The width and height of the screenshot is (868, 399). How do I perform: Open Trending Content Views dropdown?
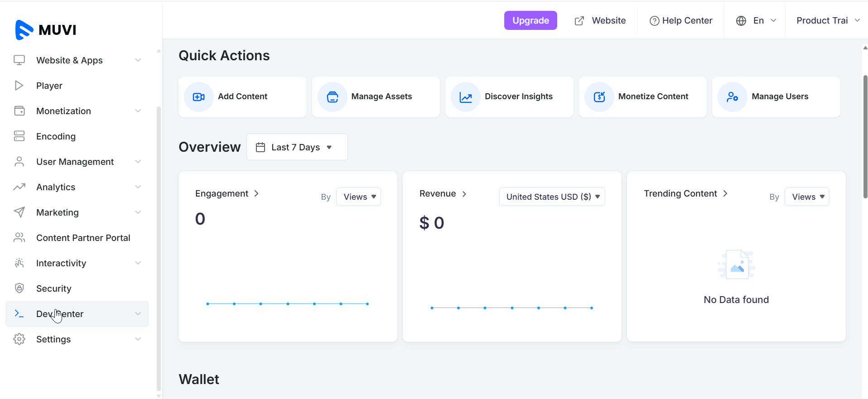point(806,197)
